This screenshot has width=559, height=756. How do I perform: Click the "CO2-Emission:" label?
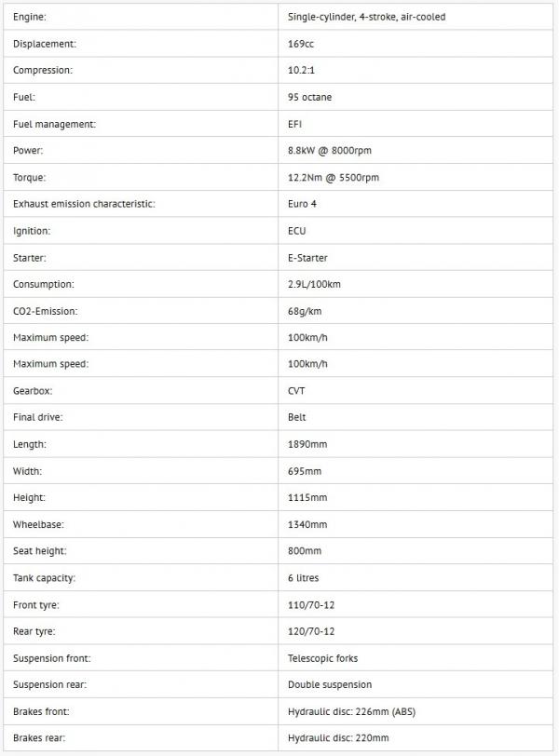(x=45, y=311)
